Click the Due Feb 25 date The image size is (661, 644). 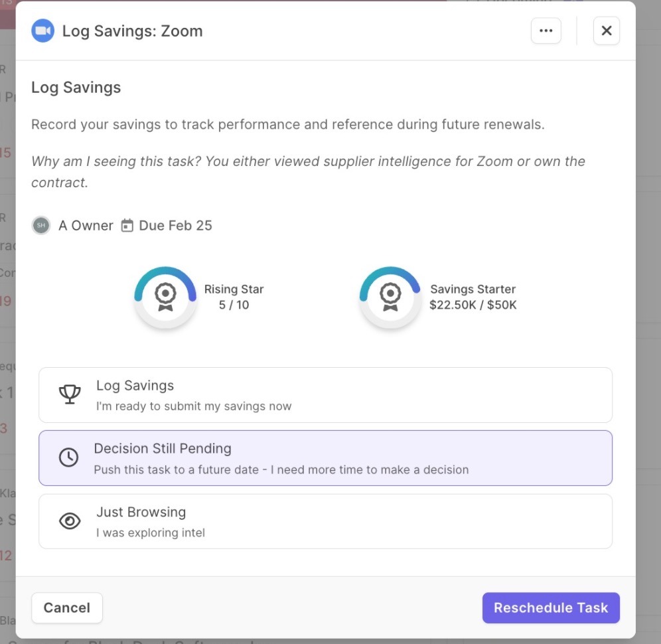(175, 226)
